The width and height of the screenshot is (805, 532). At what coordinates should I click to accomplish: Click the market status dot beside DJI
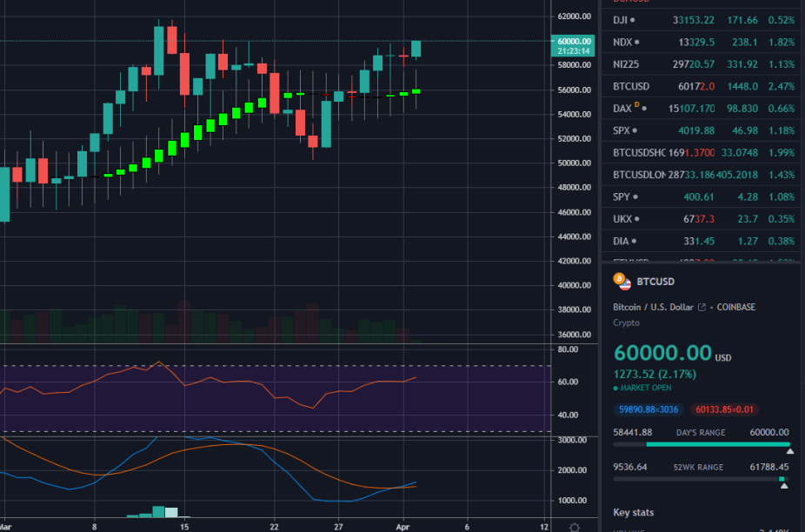[x=633, y=20]
